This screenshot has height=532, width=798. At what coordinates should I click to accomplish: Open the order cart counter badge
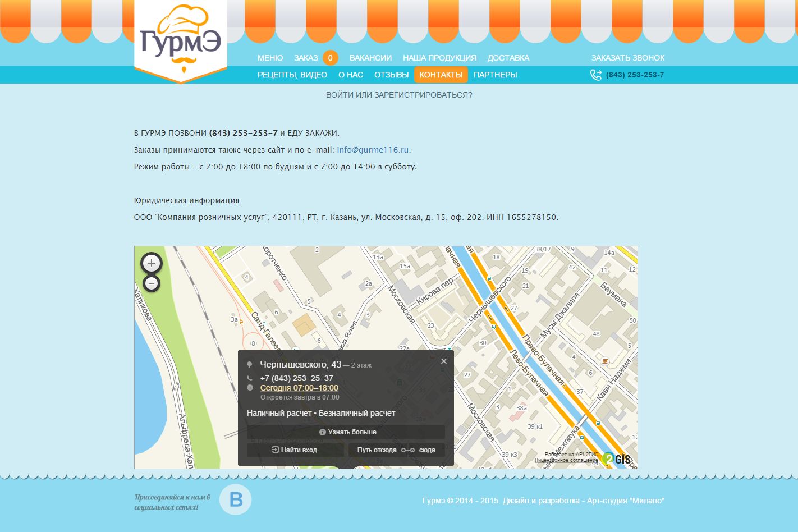(330, 58)
